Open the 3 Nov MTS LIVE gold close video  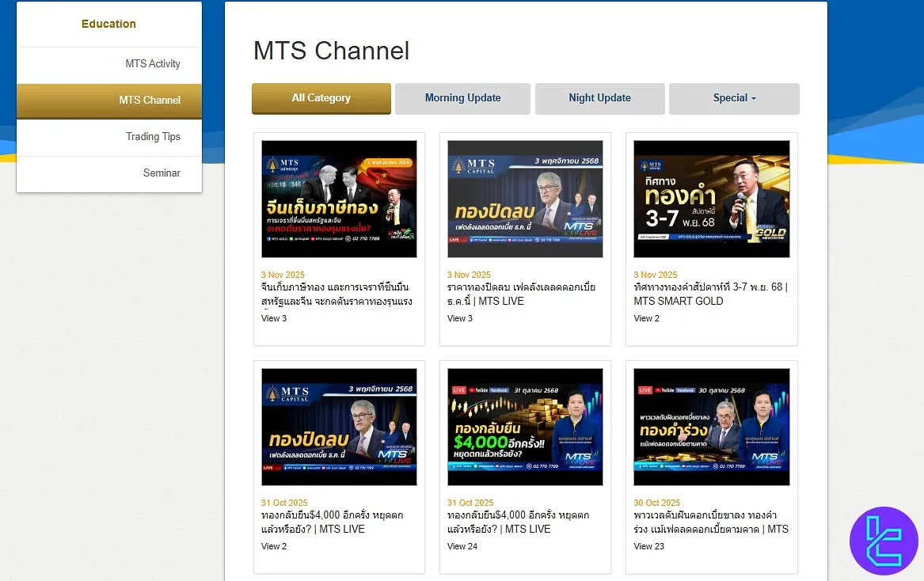[x=525, y=199]
